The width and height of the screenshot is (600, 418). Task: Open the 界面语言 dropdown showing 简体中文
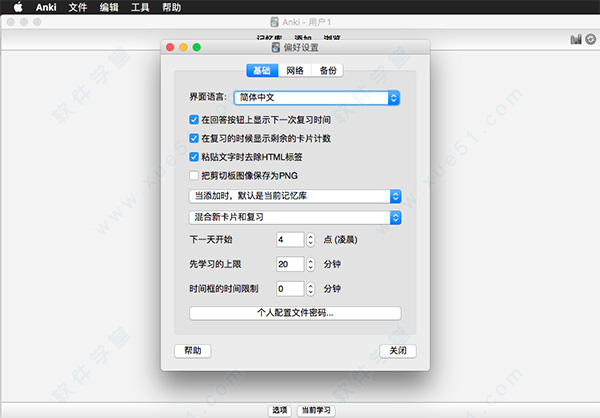point(317,98)
